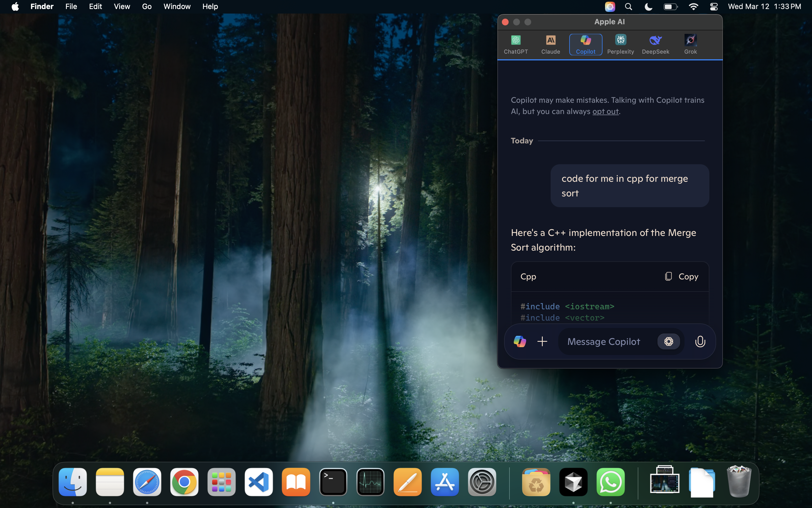Click the Message Copilot input field
Viewport: 812px width, 508px height.
607,342
